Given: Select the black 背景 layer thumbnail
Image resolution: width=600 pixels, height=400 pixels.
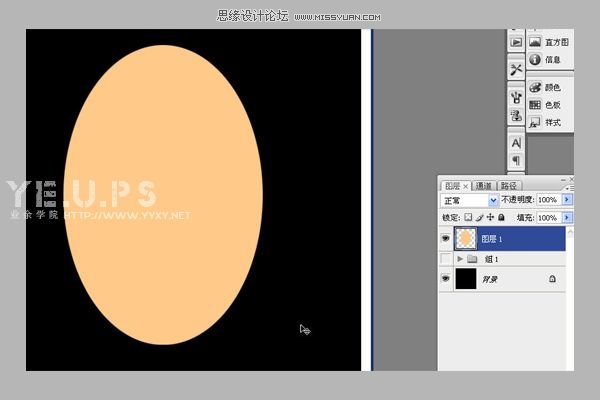Looking at the screenshot, I should 466,279.
